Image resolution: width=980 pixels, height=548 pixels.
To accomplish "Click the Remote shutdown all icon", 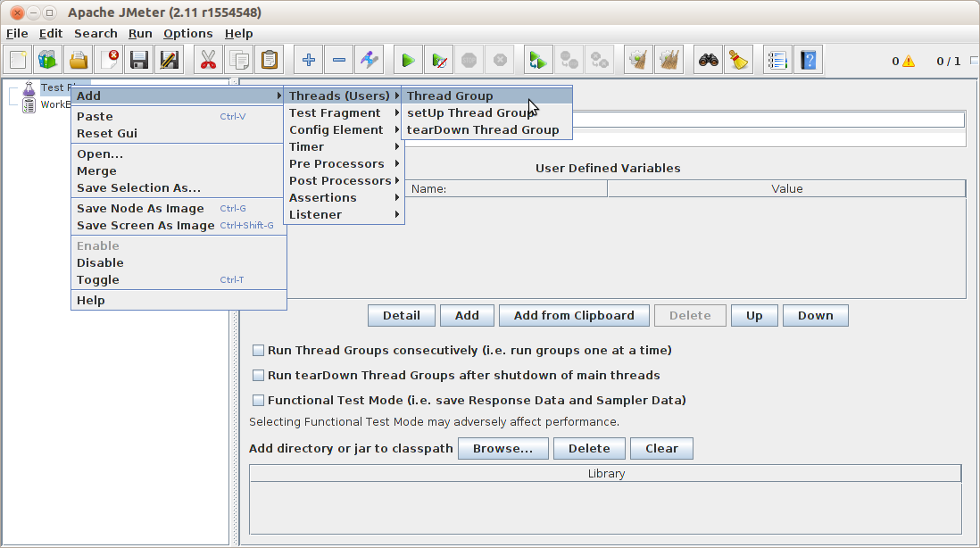I will tap(600, 60).
